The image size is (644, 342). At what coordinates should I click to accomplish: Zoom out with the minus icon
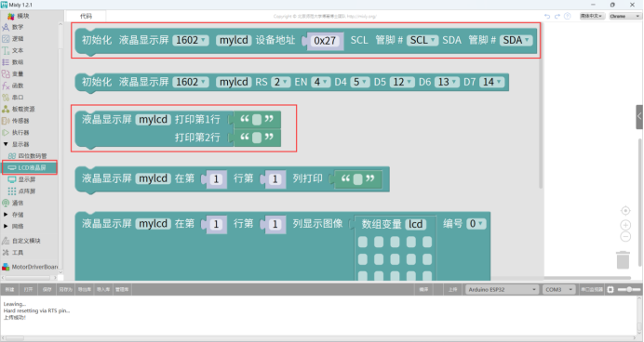(x=625, y=237)
